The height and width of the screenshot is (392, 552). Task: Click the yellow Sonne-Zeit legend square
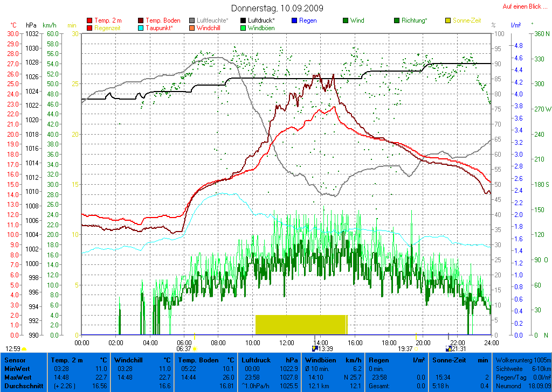(x=448, y=20)
